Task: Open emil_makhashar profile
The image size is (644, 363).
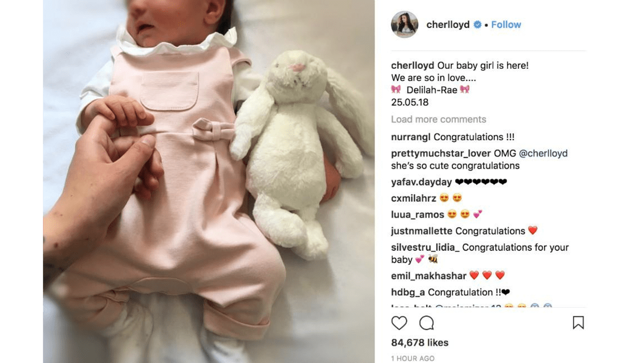Action: [429, 275]
